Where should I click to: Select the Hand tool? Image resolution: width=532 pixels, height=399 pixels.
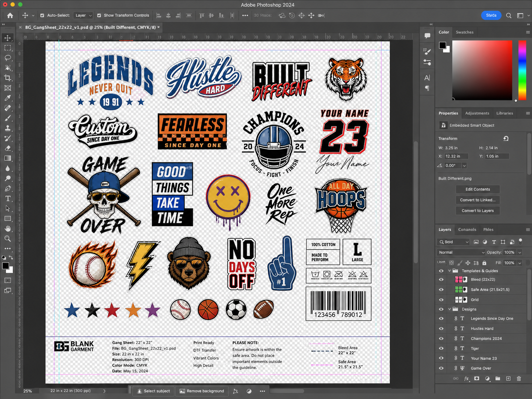(8, 229)
